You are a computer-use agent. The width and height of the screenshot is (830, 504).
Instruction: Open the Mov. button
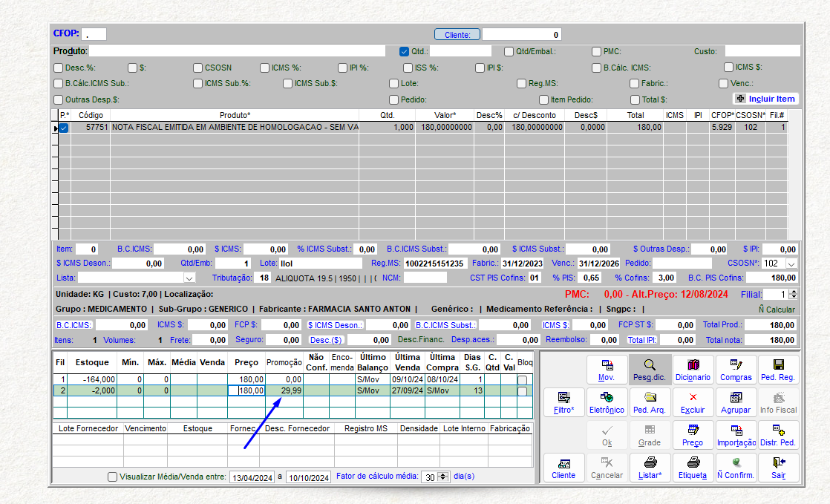click(x=607, y=370)
